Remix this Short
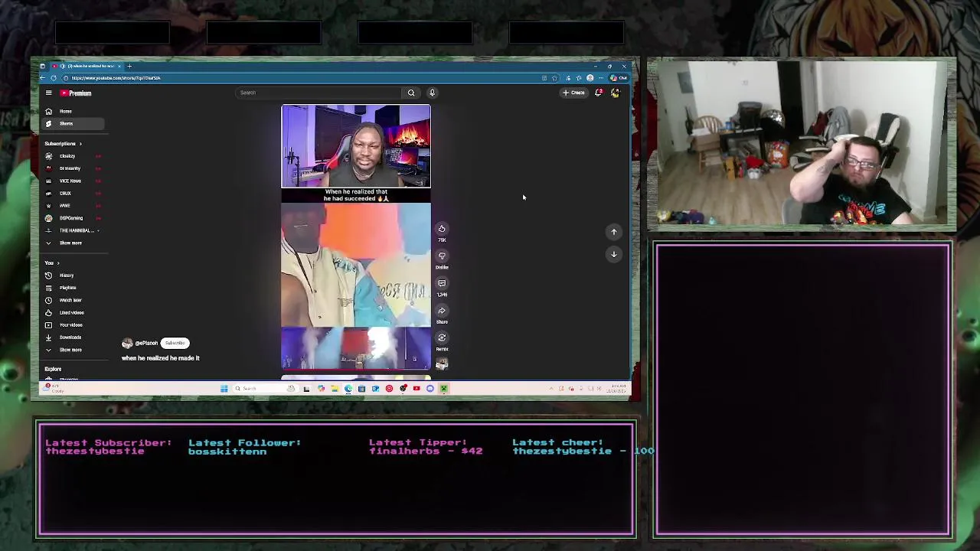Screen dimensions: 980x551 pyautogui.click(x=442, y=337)
